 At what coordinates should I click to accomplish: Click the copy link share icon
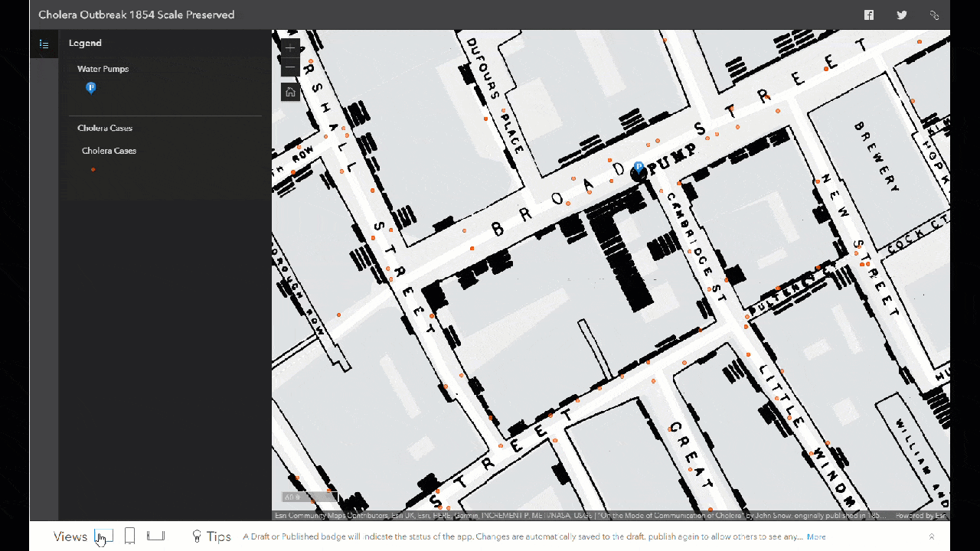(934, 15)
